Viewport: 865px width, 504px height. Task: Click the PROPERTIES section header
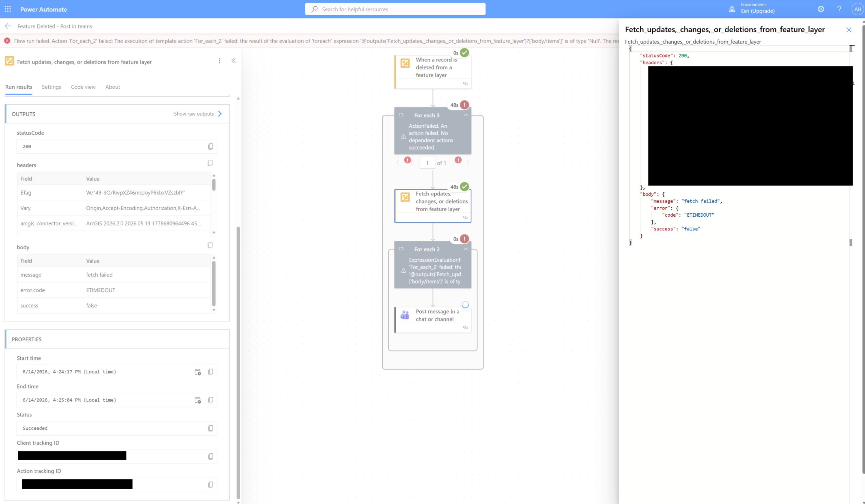click(117, 339)
